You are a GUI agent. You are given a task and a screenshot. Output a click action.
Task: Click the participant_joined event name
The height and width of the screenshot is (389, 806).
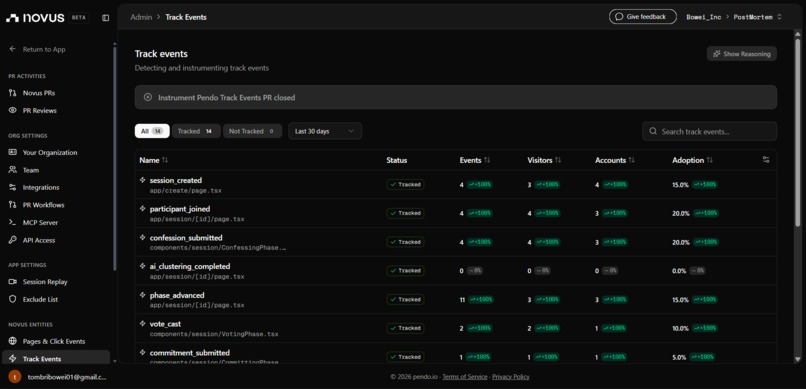[x=180, y=209]
